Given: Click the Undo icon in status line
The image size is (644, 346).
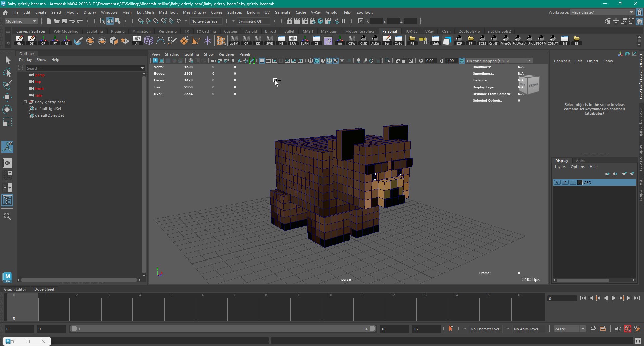Looking at the screenshot, I should [72, 21].
